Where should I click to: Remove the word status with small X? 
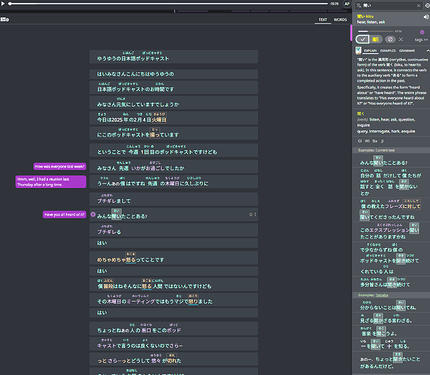[401, 39]
